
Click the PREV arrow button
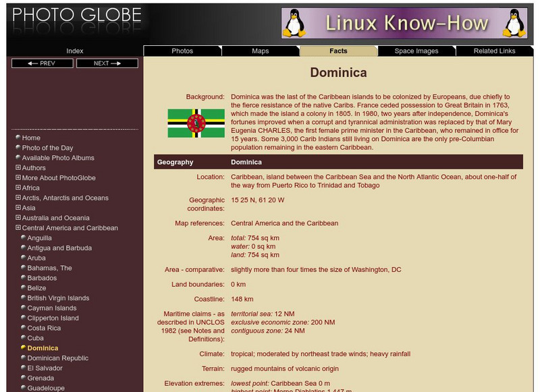[43, 63]
